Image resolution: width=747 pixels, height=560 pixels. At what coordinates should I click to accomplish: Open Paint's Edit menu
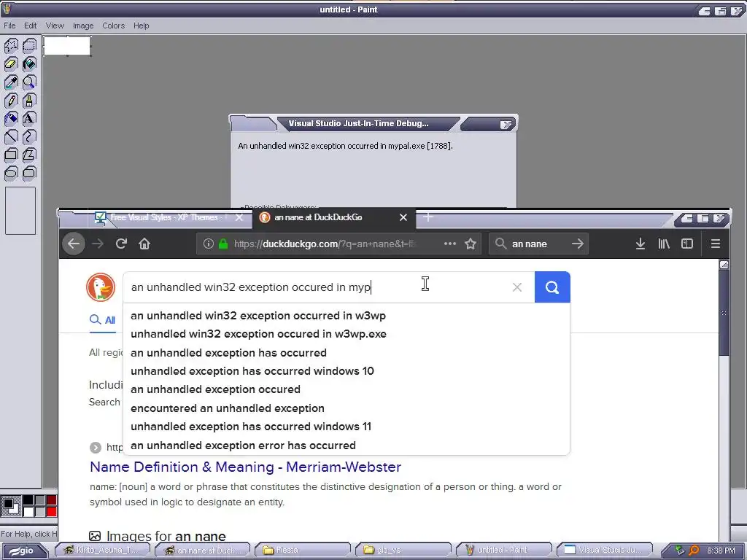pyautogui.click(x=31, y=26)
